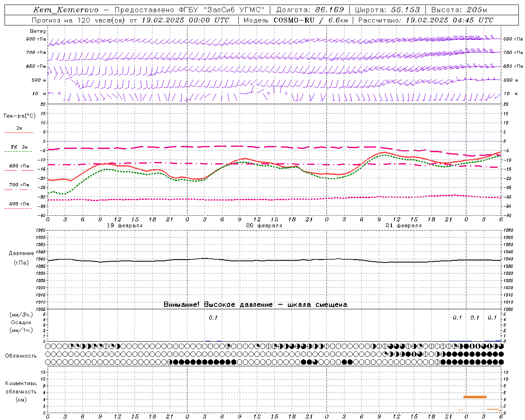Click the Td 2м dew point legend entry
The width and height of the screenshot is (525, 420).
[19, 148]
